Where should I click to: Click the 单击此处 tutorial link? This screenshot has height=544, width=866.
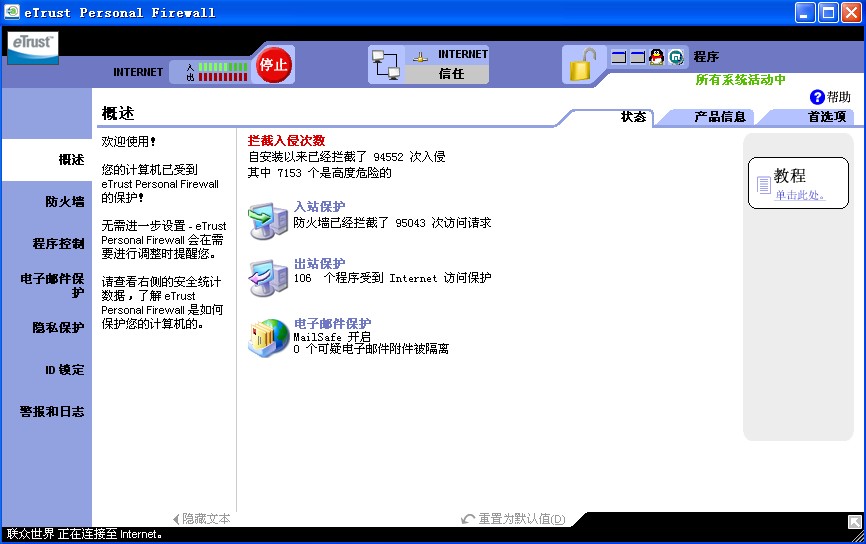tap(800, 195)
